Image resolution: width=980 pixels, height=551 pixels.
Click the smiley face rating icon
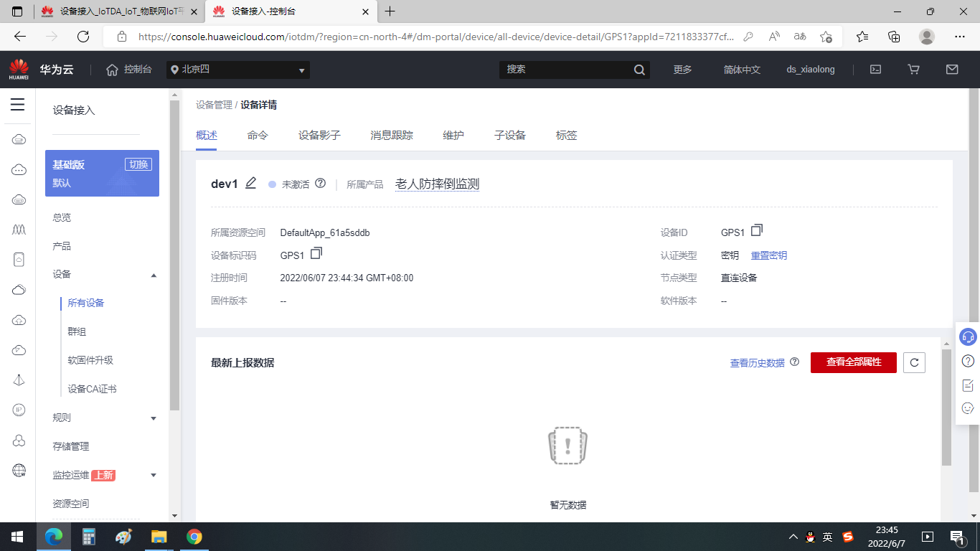968,408
